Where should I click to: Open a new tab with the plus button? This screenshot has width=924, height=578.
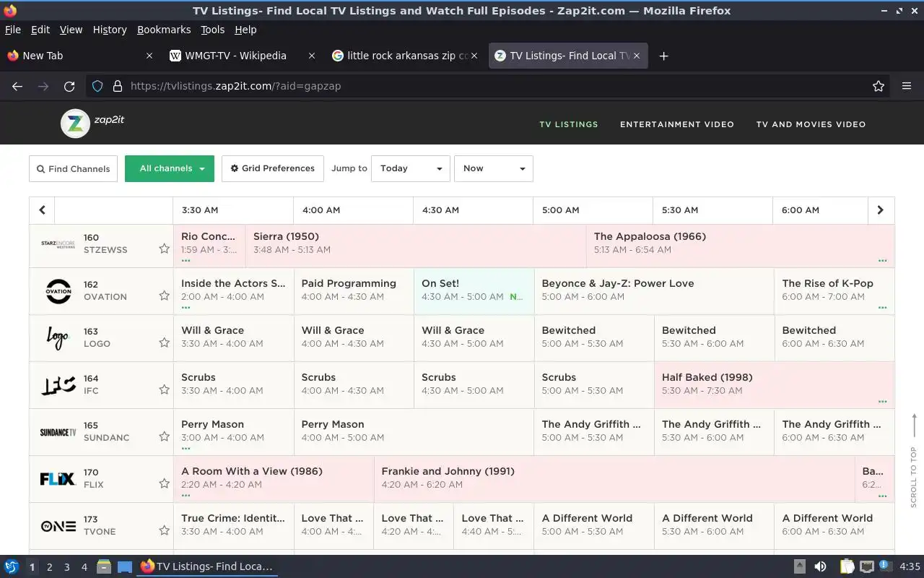[x=663, y=56]
